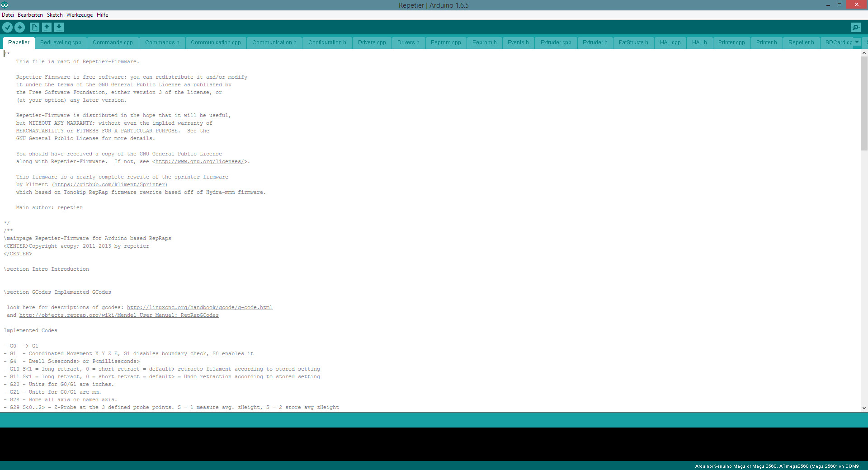The height and width of the screenshot is (470, 868).
Task: Click the 'G10 S<1 = long retract' line
Action: 162,369
